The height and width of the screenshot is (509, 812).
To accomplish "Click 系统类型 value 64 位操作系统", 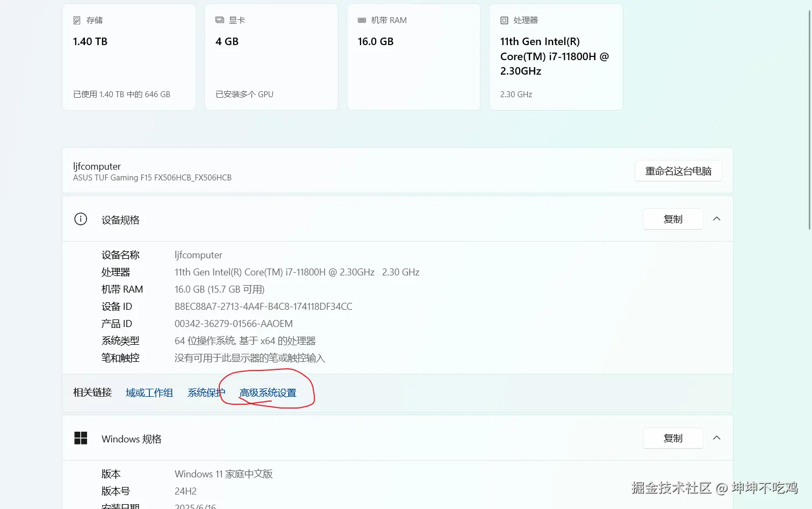I will [x=245, y=341].
